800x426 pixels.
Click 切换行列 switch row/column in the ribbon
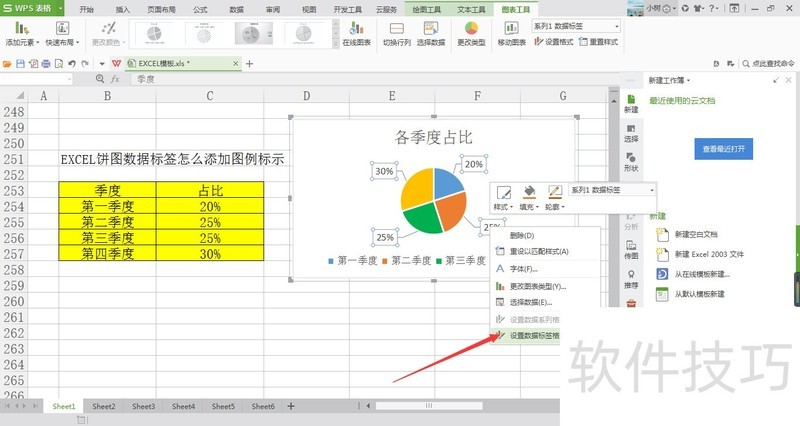396,34
